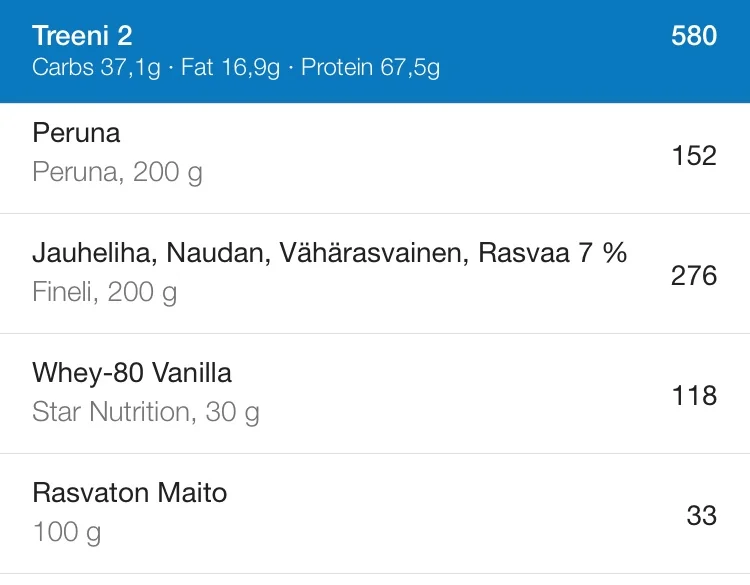This screenshot has width=750, height=585.
Task: Select the Carbs 37,1g value in header
Action: coord(100,68)
